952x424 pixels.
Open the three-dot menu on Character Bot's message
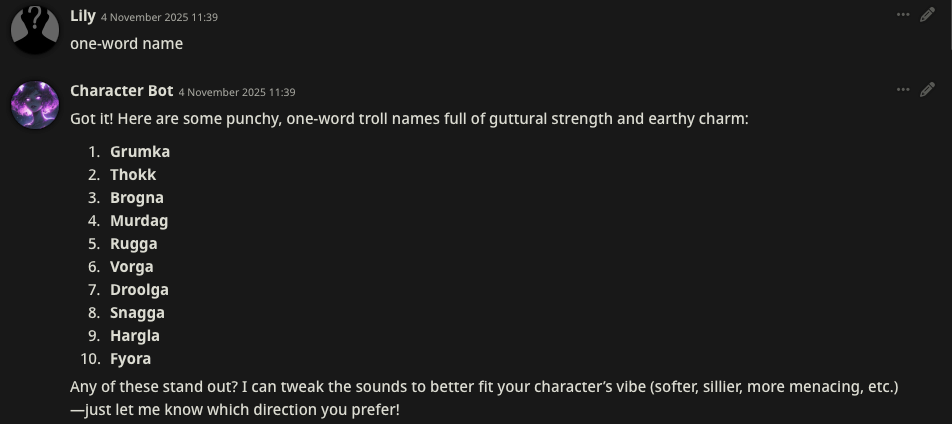(903, 90)
